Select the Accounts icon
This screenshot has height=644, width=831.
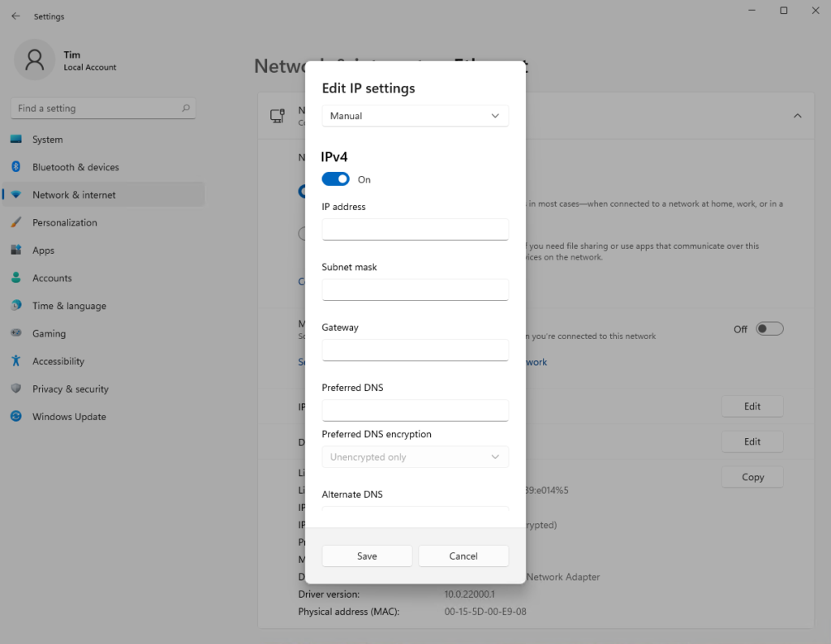point(16,277)
